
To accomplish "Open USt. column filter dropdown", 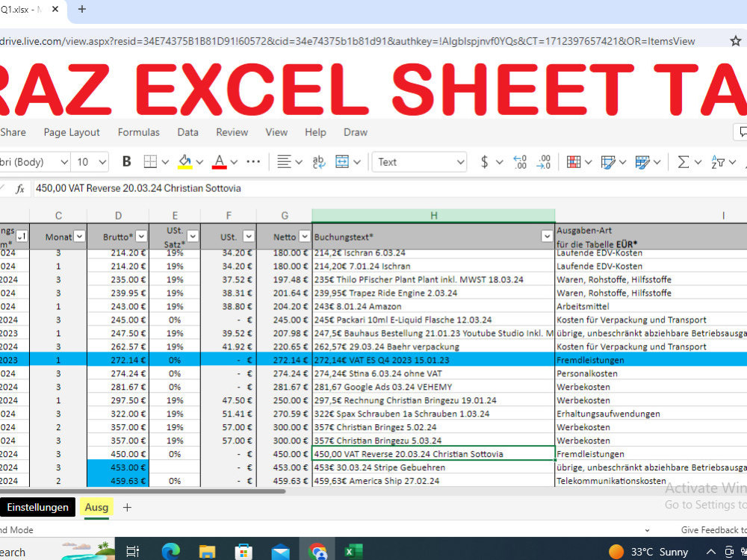I will pos(249,237).
